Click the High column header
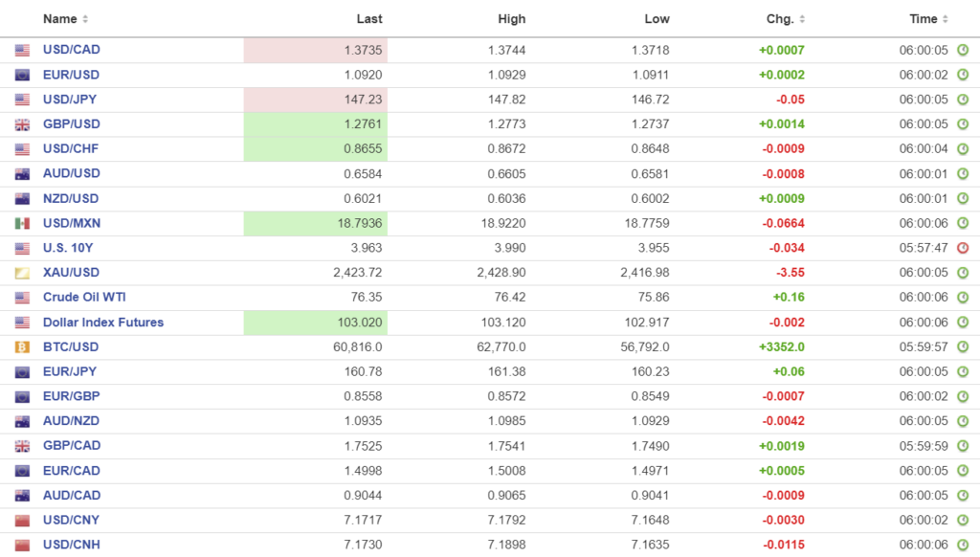This screenshot has height=557, width=980. tap(512, 19)
